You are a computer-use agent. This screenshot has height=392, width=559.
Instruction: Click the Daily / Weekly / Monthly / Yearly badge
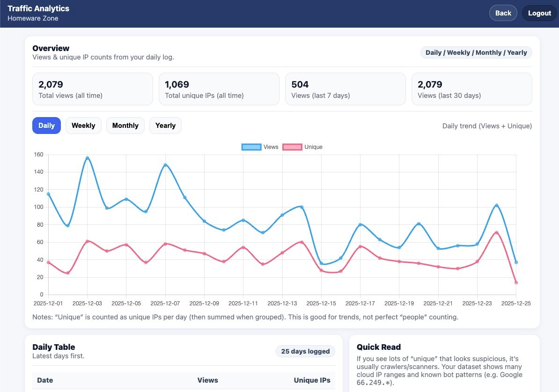(476, 52)
